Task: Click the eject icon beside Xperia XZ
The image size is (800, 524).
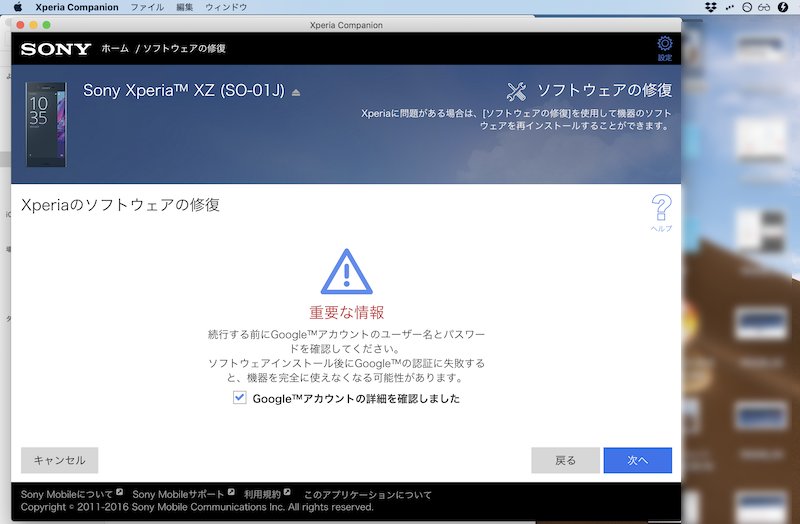Action: 295,92
